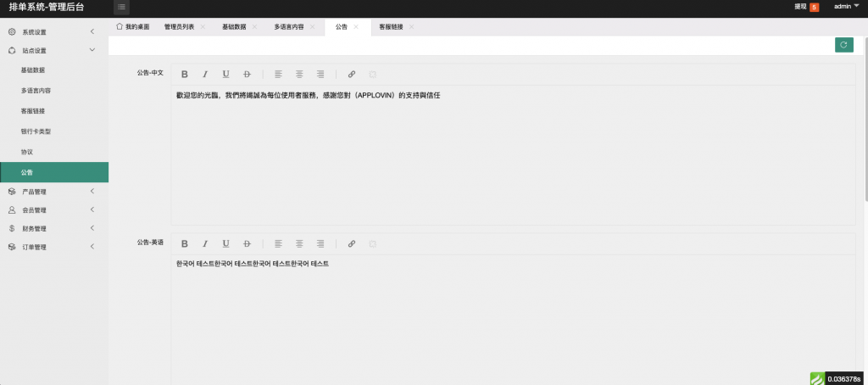
Task: Click the 排单系统-管理后台 title
Action: (x=47, y=7)
